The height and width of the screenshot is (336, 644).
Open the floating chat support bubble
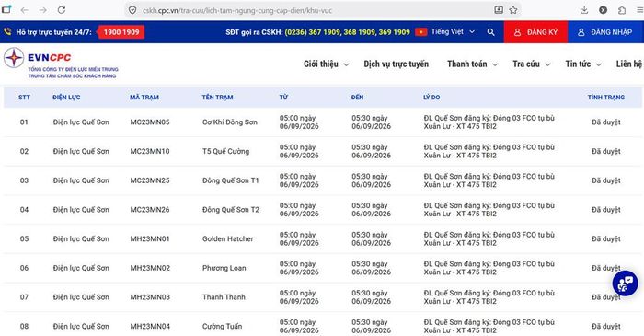(x=625, y=283)
